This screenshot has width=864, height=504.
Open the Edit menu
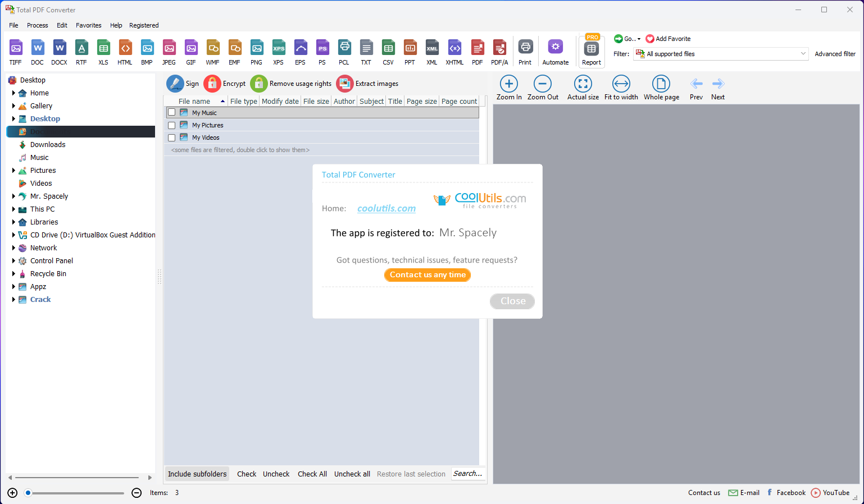click(62, 25)
